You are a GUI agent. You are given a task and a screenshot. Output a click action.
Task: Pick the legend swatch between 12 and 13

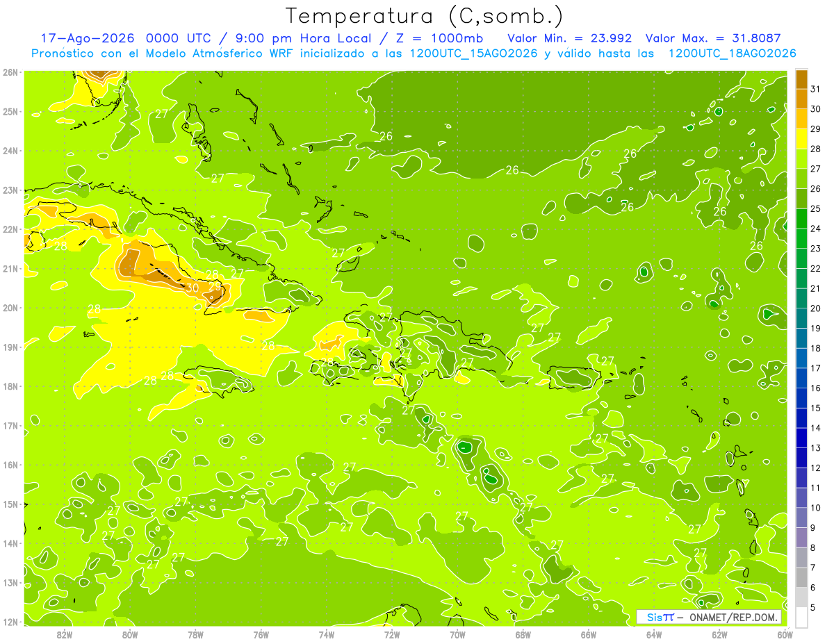[x=801, y=458]
